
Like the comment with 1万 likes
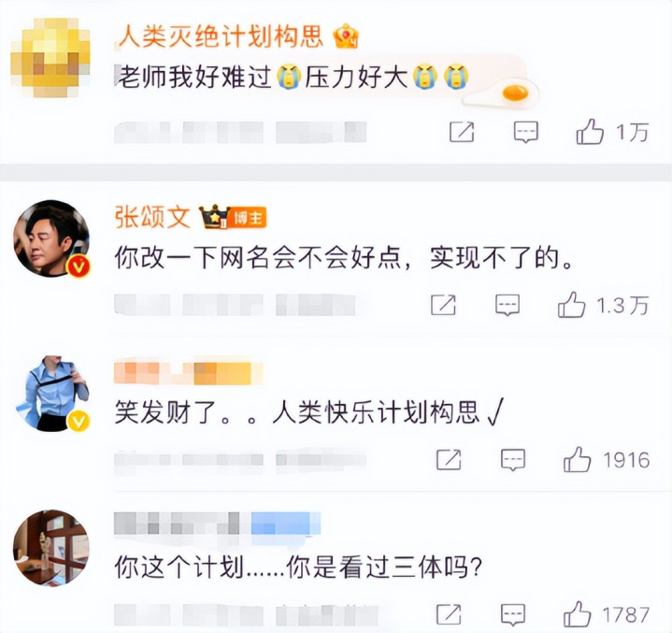(590, 131)
